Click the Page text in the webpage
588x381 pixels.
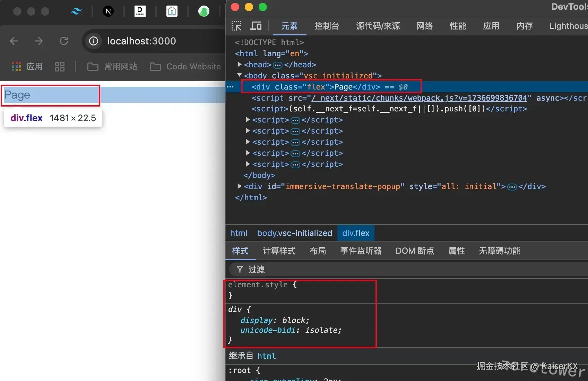[17, 95]
